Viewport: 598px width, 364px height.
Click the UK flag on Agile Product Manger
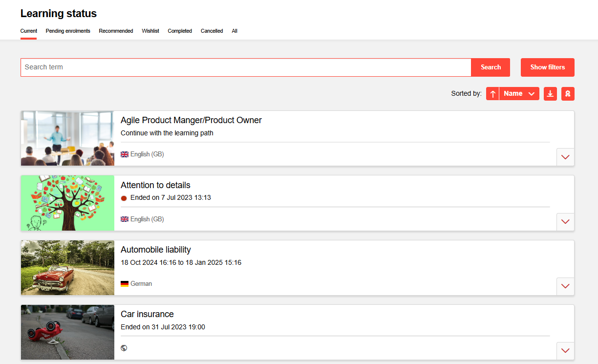click(x=125, y=154)
